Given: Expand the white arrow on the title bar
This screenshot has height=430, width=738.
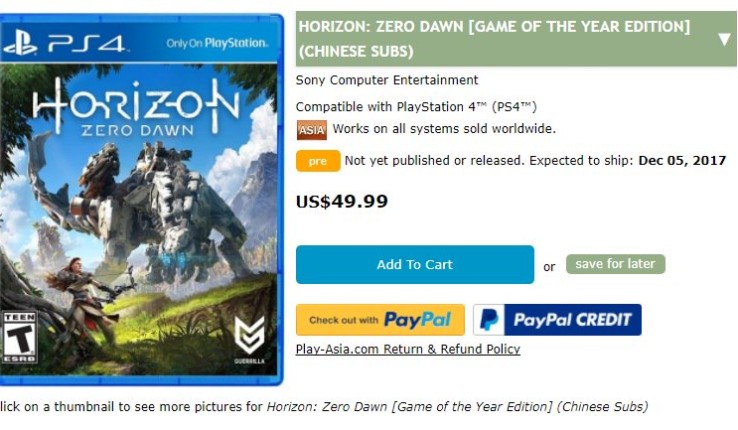Looking at the screenshot, I should pos(724,39).
